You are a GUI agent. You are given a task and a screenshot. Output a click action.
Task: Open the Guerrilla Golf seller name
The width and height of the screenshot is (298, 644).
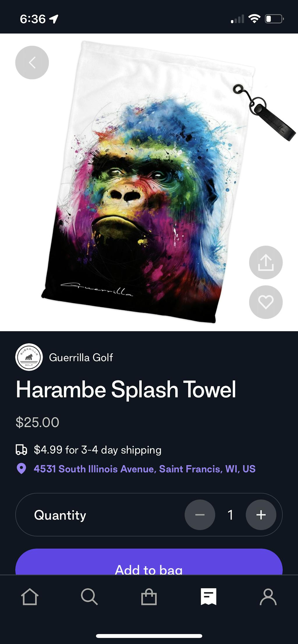81,357
